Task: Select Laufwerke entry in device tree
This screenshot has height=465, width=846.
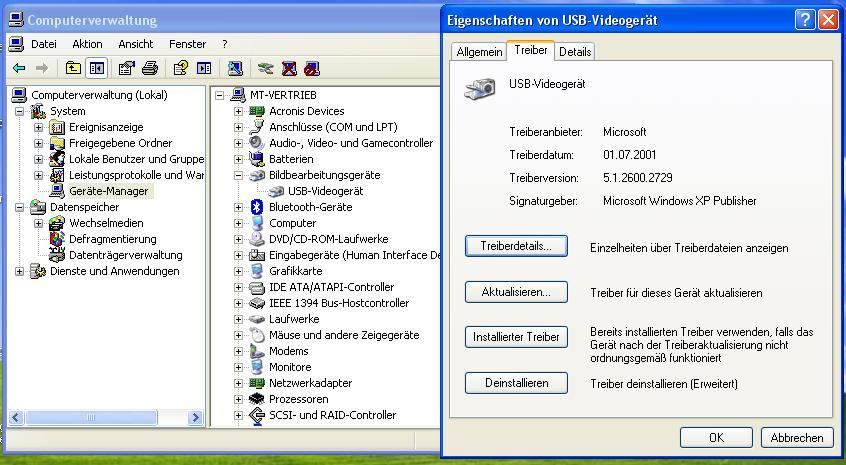Action: (294, 319)
